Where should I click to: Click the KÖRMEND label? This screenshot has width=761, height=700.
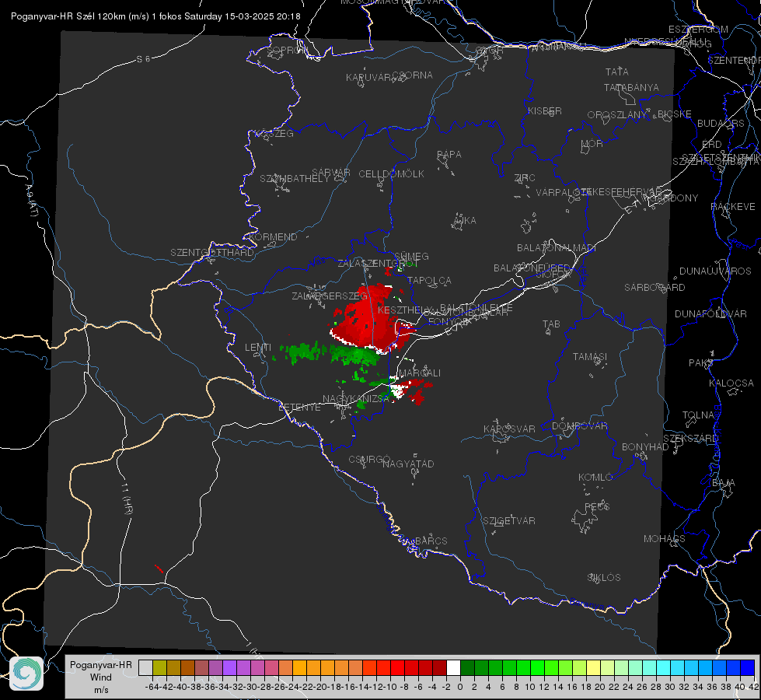274,237
